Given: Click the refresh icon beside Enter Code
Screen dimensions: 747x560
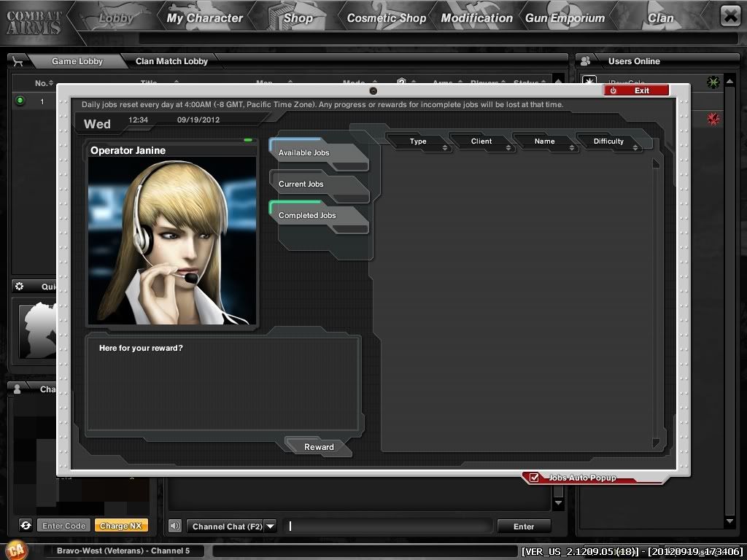Looking at the screenshot, I should point(26,526).
